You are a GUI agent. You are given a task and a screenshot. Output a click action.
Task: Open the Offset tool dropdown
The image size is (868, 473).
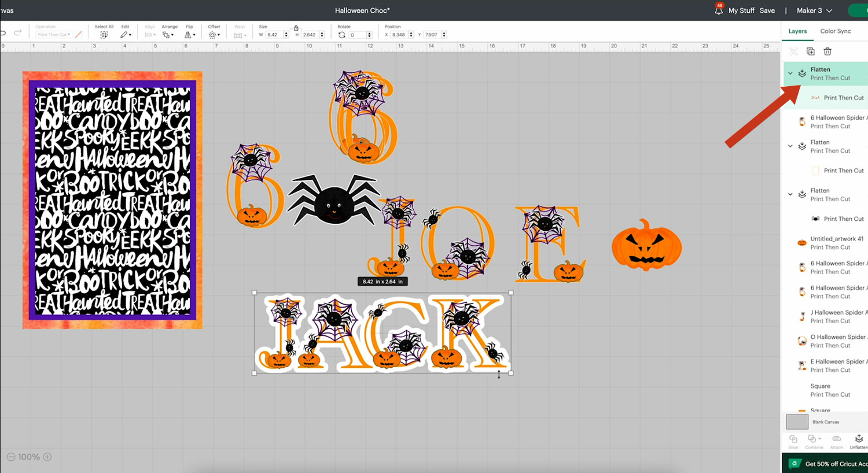[x=214, y=35]
